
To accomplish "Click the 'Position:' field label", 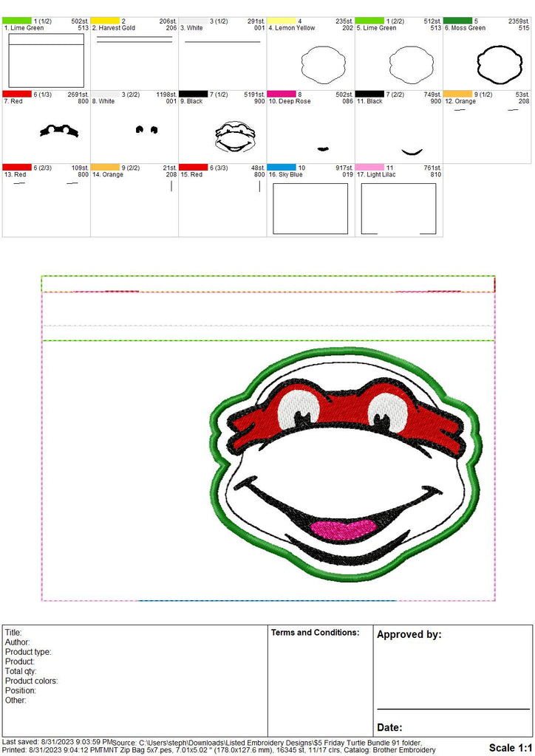I will (20, 690).
